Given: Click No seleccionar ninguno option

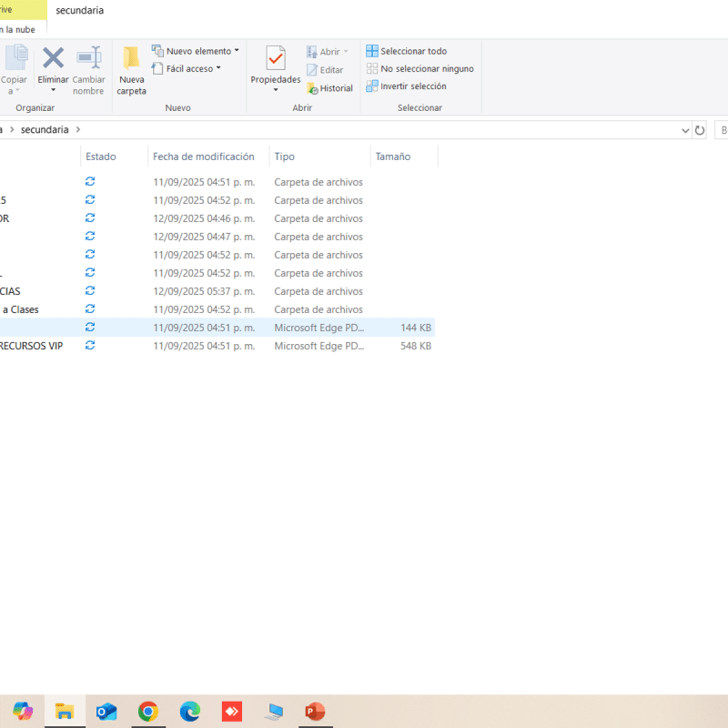Looking at the screenshot, I should 420,69.
